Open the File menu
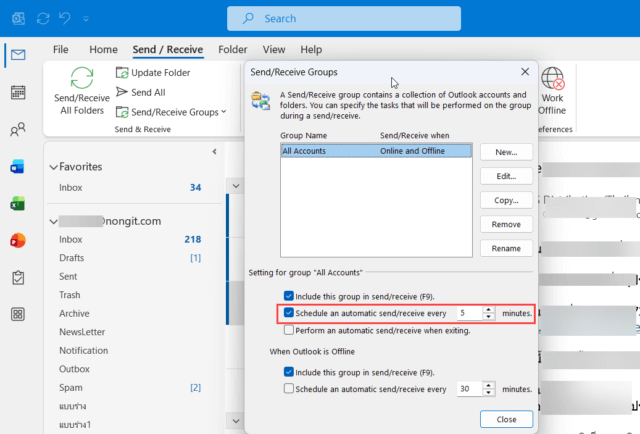This screenshot has width=640, height=434. pyautogui.click(x=60, y=49)
